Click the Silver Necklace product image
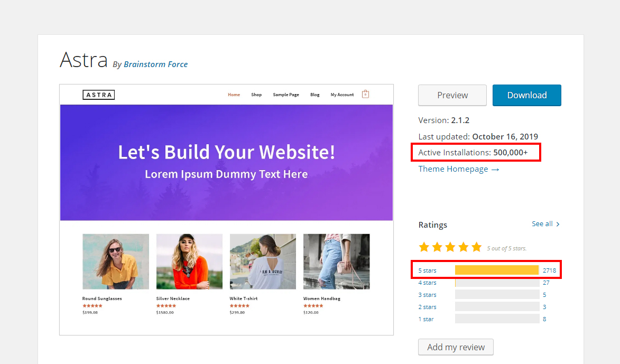This screenshot has height=364, width=620. point(189,262)
